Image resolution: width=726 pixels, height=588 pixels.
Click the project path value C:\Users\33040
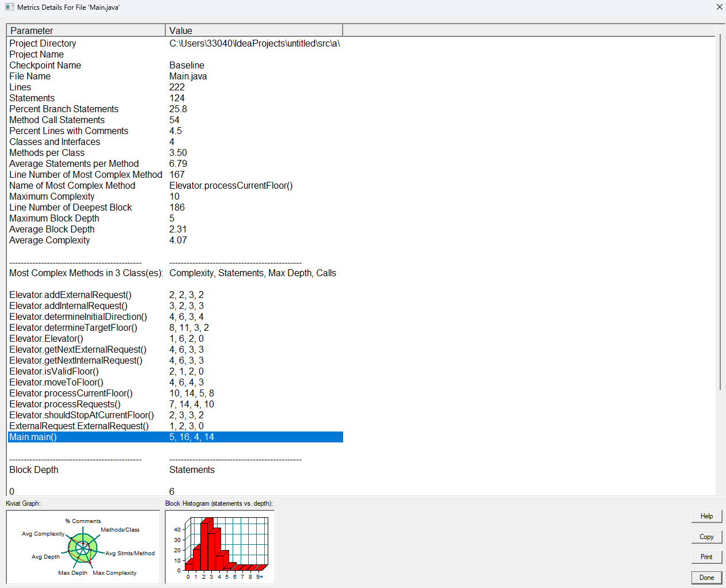pos(254,44)
